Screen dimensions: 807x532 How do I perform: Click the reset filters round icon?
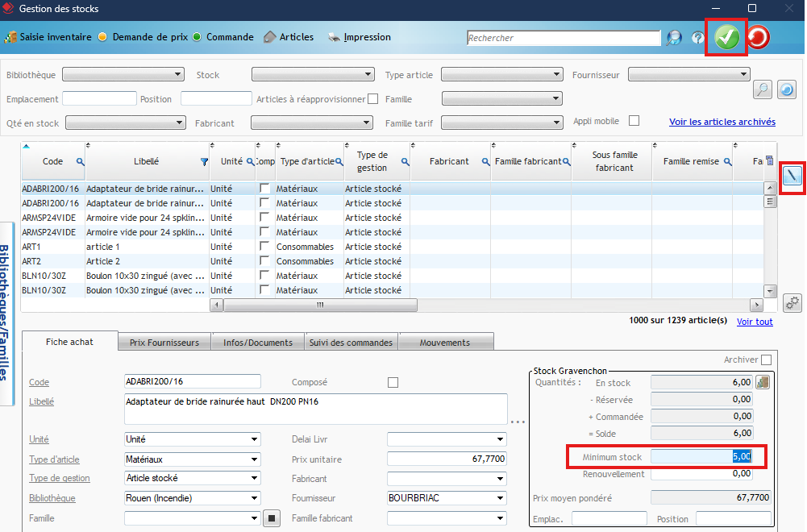787,89
